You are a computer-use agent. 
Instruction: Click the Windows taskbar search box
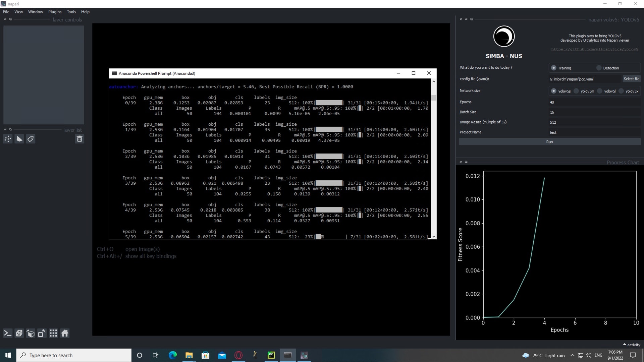[x=74, y=355]
